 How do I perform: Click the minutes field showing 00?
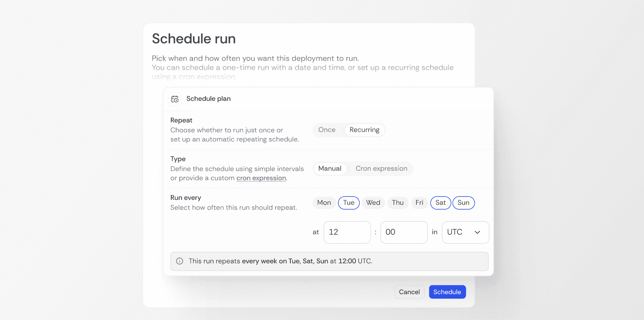404,232
